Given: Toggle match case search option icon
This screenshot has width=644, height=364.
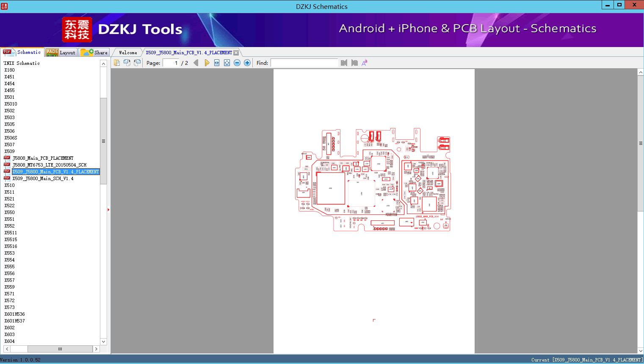Looking at the screenshot, I should 364,63.
